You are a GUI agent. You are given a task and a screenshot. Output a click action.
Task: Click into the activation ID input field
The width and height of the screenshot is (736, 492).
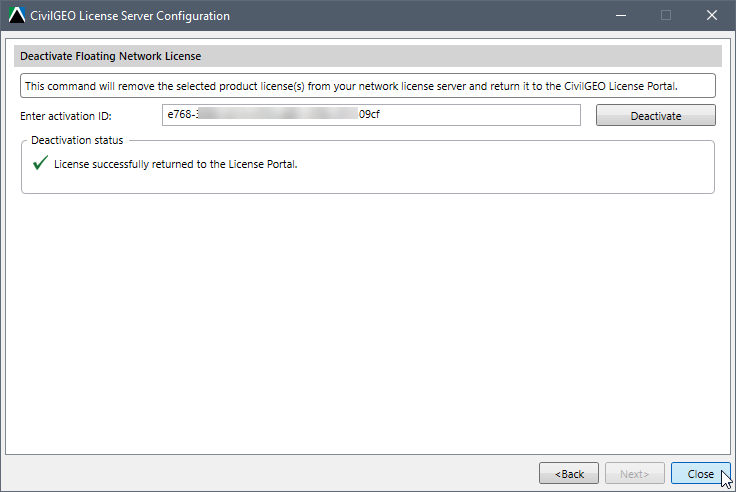(x=371, y=115)
